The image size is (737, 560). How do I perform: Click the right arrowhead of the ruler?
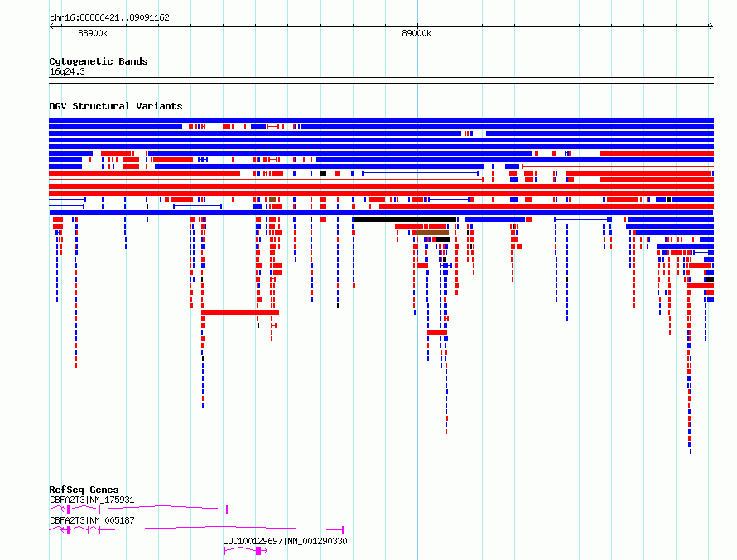[711, 26]
